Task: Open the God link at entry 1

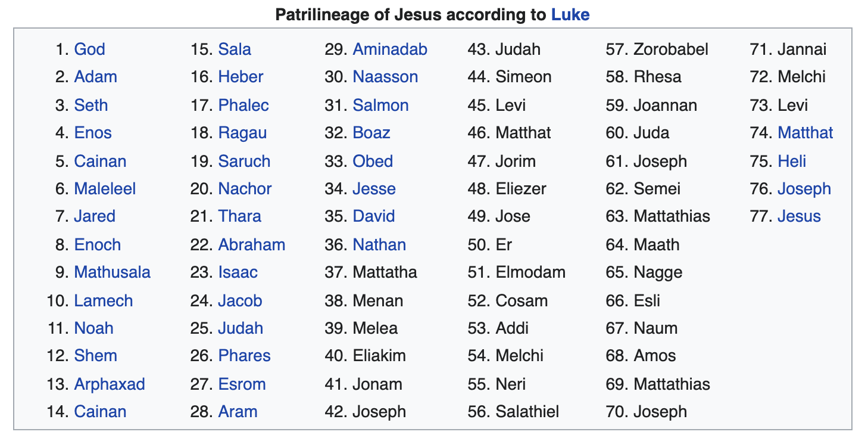Action: (89, 49)
